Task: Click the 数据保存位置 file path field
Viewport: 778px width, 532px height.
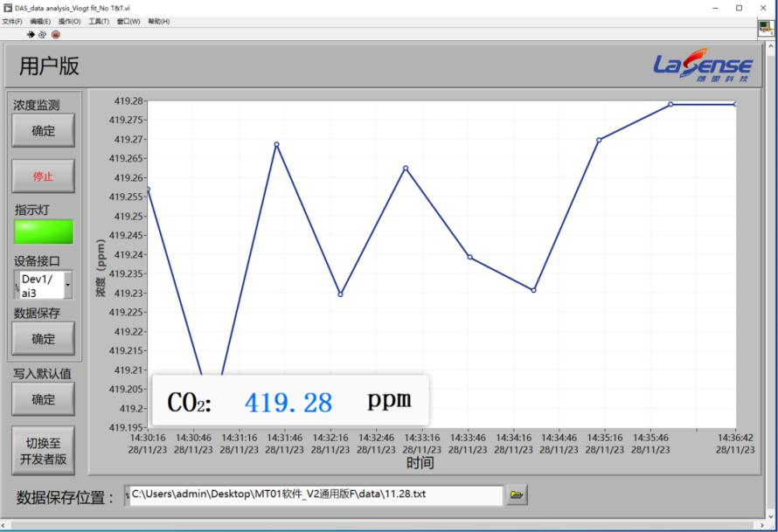Action: click(315, 495)
